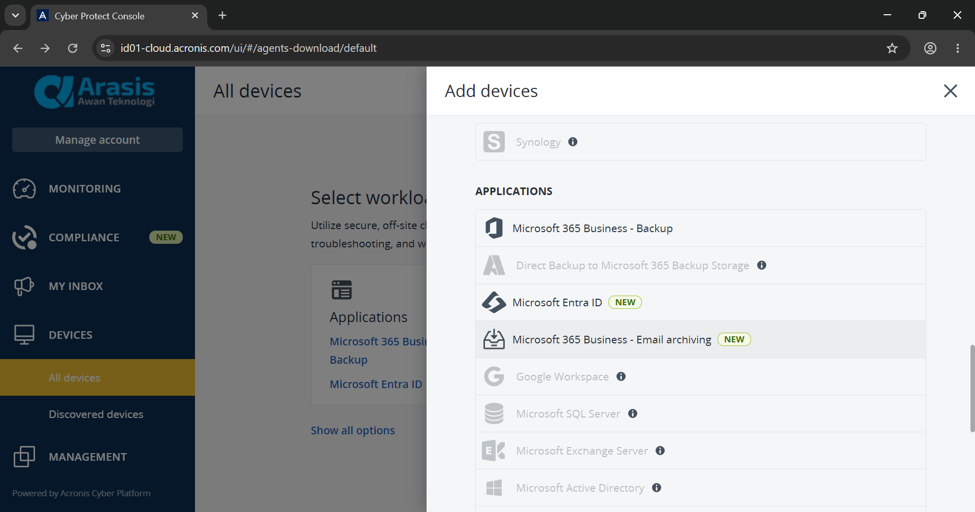Click the Synology info icon
This screenshot has width=975, height=512.
pyautogui.click(x=573, y=142)
